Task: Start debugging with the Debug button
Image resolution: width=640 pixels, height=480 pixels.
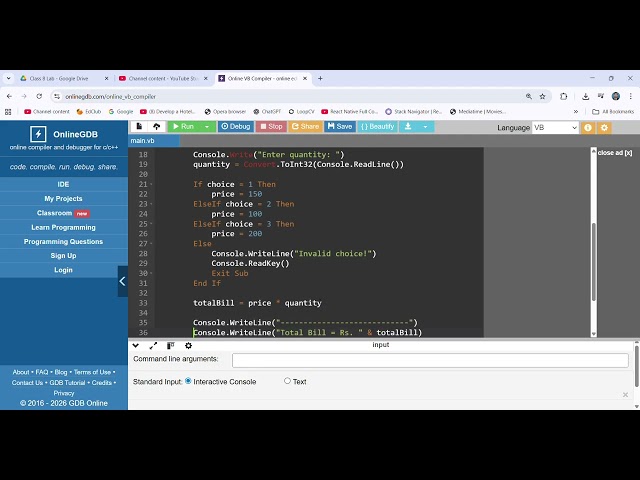Action: 236,127
